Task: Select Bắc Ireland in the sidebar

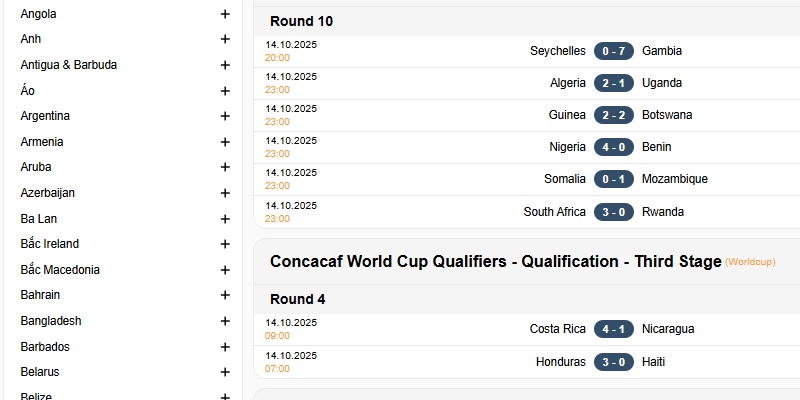Action: click(x=50, y=244)
